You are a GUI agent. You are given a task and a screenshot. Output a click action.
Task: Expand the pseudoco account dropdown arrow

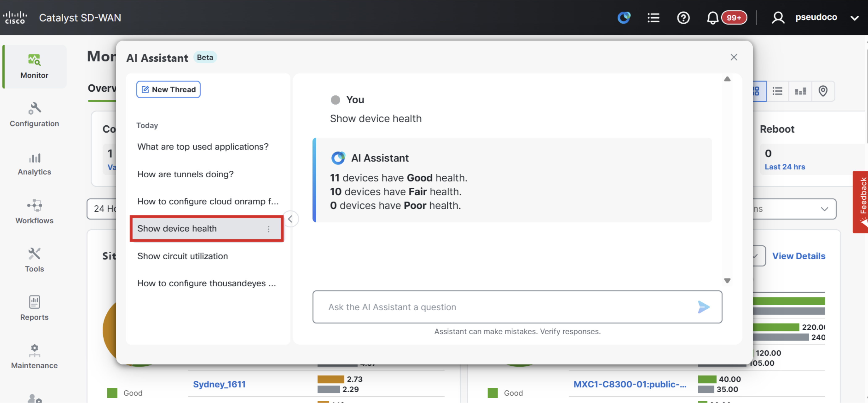pyautogui.click(x=854, y=18)
